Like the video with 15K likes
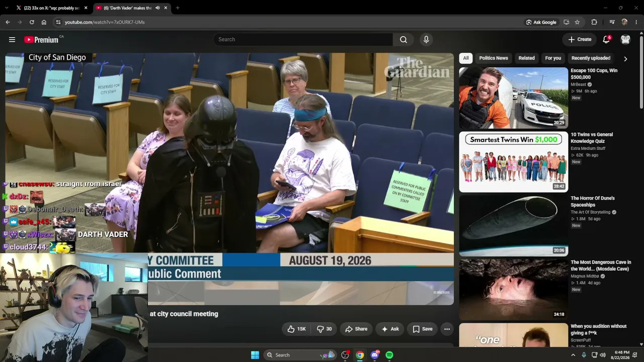The width and height of the screenshot is (644, 362). click(x=296, y=329)
